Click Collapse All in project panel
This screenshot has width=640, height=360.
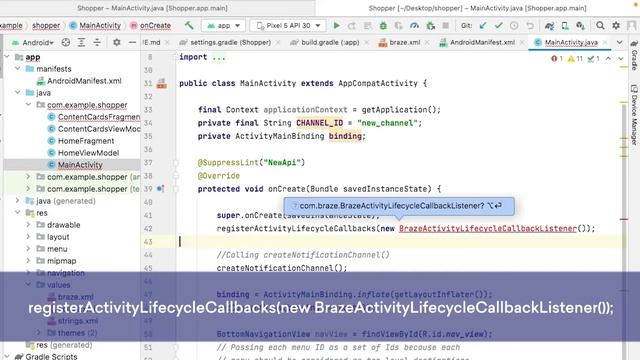coord(97,42)
